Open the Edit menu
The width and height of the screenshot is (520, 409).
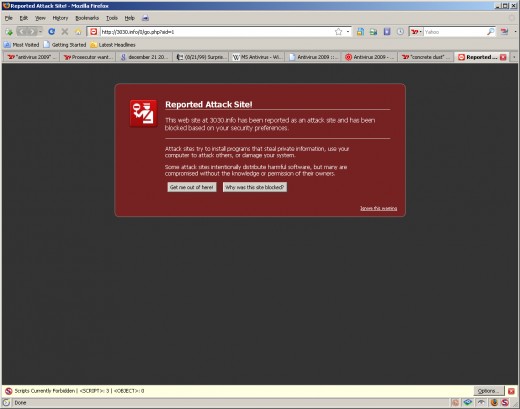(23, 18)
